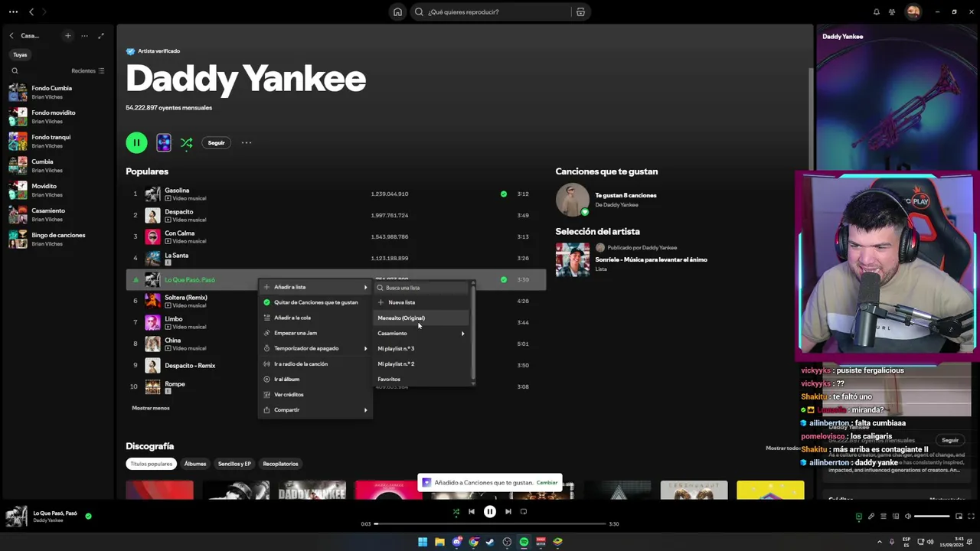Toggle the now playing view button in the player bar
Viewport: 980px width, 551px height.
pos(858,516)
